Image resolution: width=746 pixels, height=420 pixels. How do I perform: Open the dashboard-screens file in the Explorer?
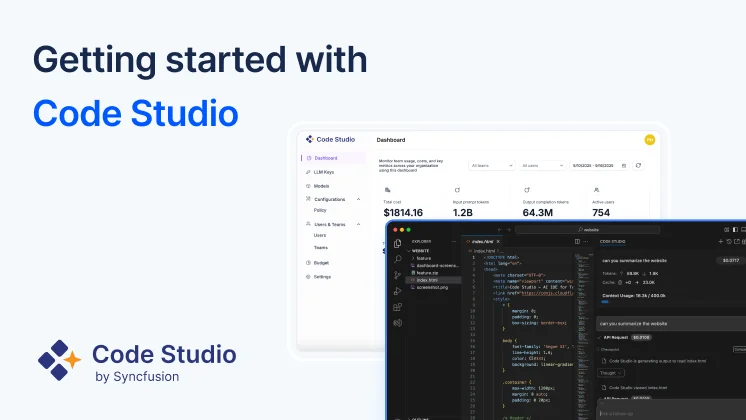437,265
